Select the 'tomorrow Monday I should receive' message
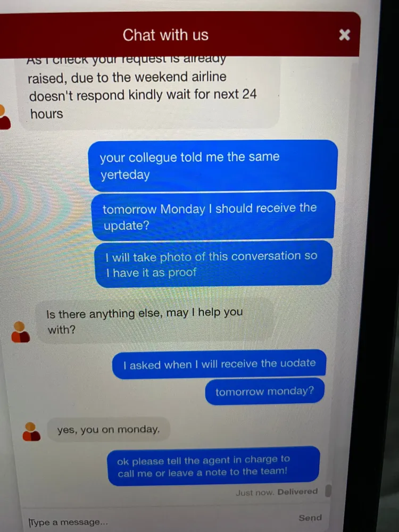The image size is (399, 532). [x=213, y=217]
